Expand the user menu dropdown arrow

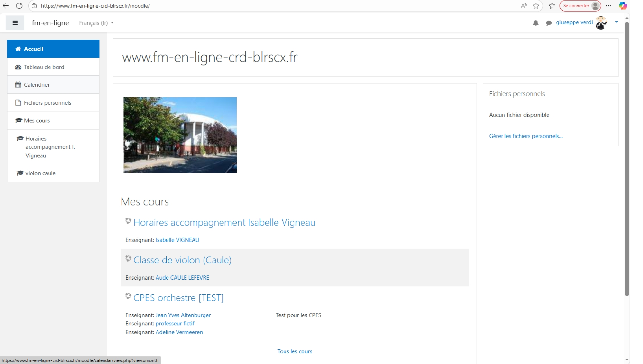[x=616, y=22]
